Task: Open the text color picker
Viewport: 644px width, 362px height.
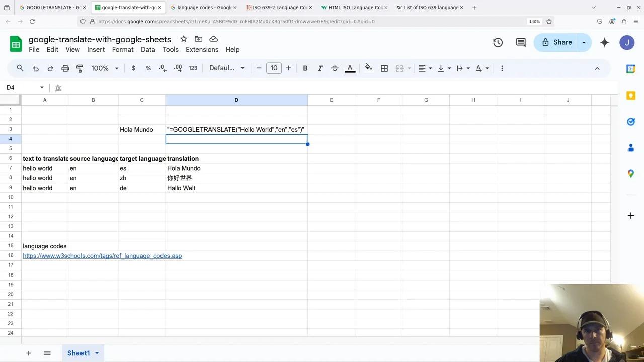Action: [350, 68]
